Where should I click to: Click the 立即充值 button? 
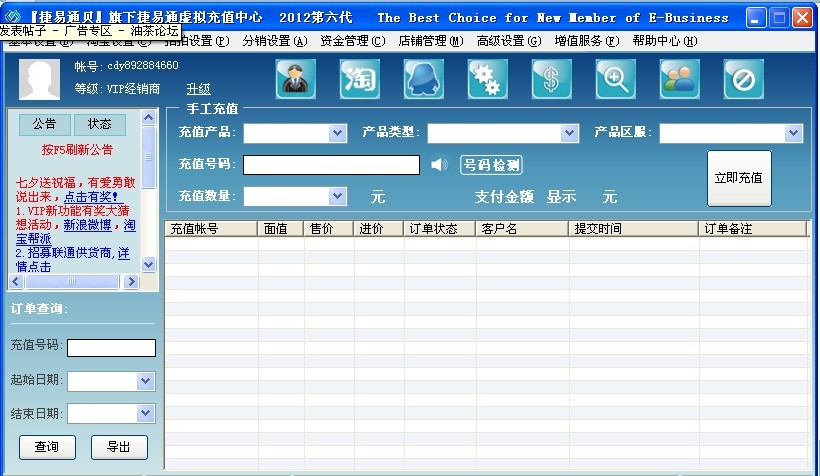[x=739, y=178]
